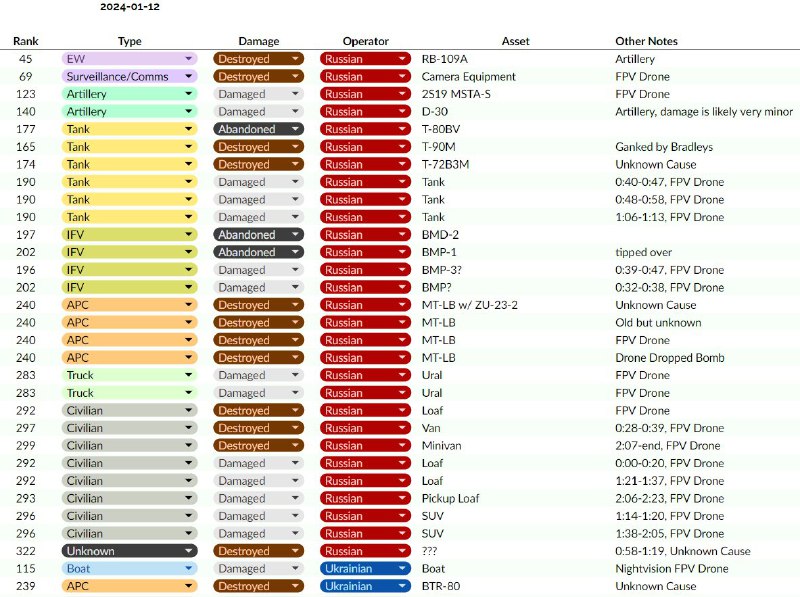The height and width of the screenshot is (597, 800).
Task: Open Abandoned damage dropdown in T-80BV row
Action: click(258, 129)
